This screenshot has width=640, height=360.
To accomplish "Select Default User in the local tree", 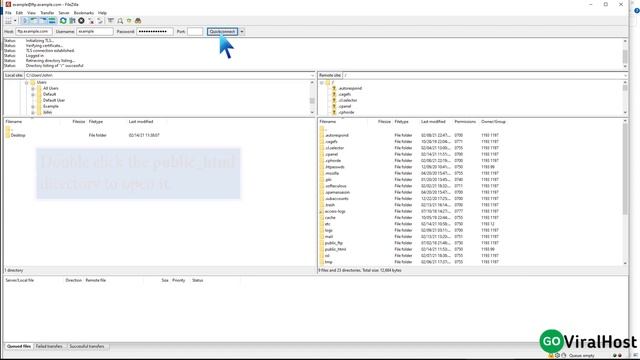I will pos(54,100).
